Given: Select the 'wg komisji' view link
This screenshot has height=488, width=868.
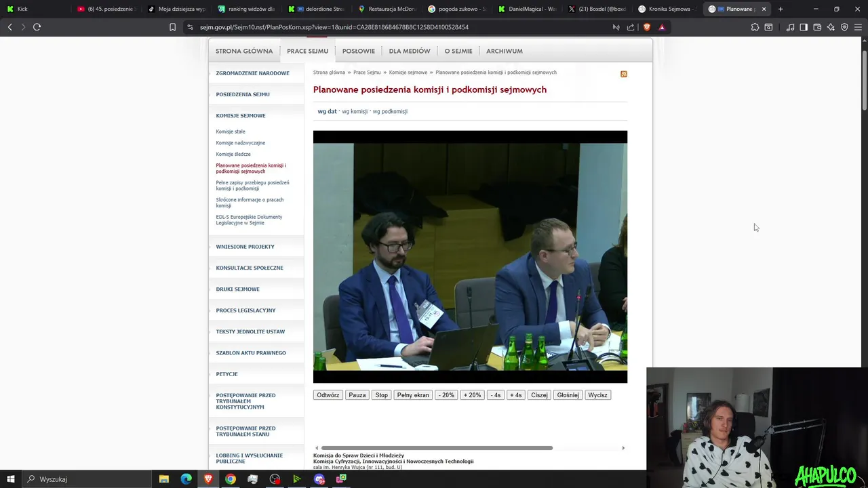Looking at the screenshot, I should click(x=355, y=111).
